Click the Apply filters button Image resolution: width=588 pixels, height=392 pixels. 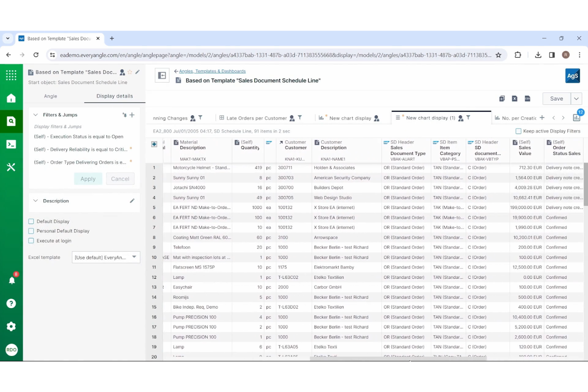[x=88, y=179]
